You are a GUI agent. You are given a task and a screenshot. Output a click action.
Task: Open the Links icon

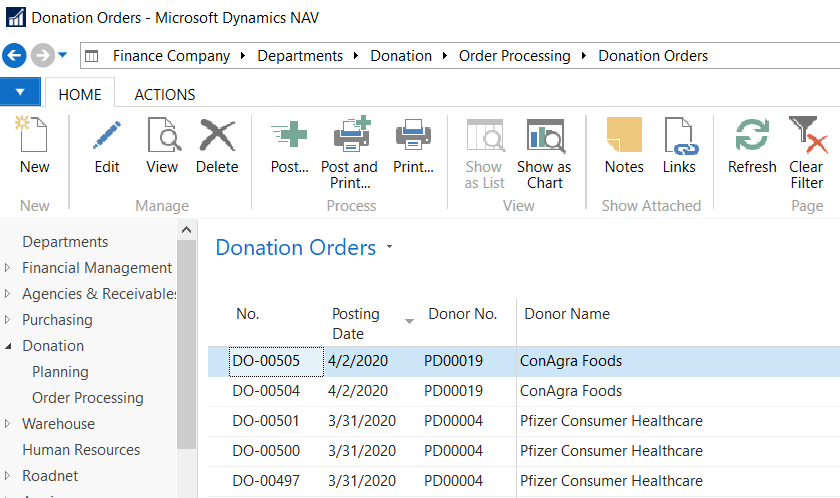(x=680, y=136)
